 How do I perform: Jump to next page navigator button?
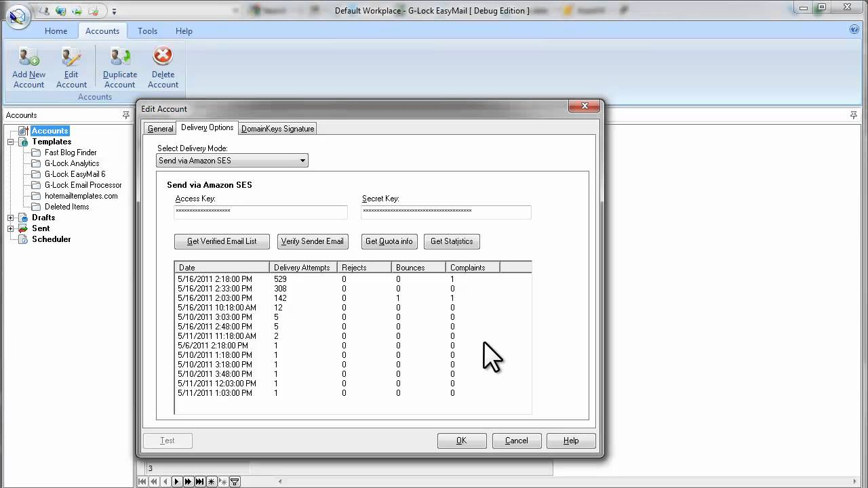[x=189, y=481]
